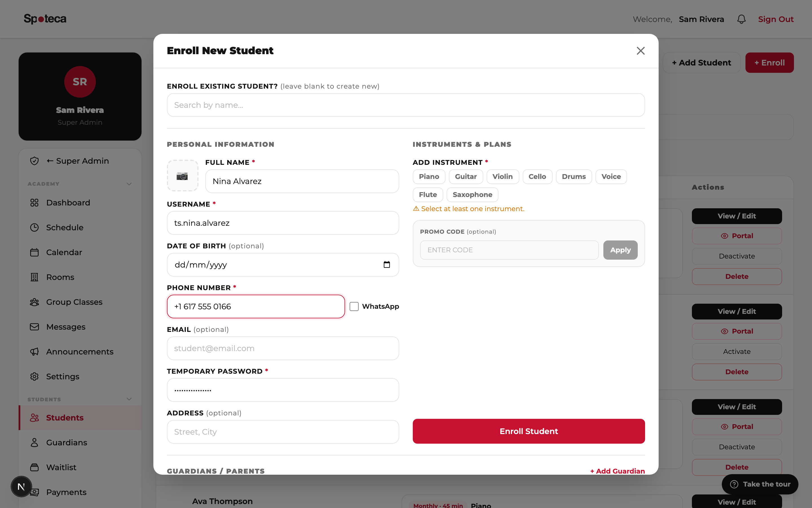This screenshot has height=508, width=812.
Task: Click the Settings gear icon
Action: (x=34, y=377)
